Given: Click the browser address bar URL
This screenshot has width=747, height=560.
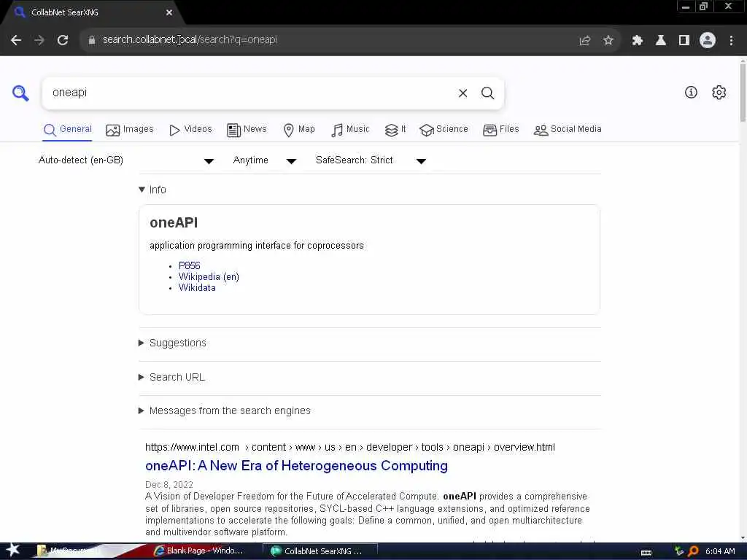Looking at the screenshot, I should point(190,40).
